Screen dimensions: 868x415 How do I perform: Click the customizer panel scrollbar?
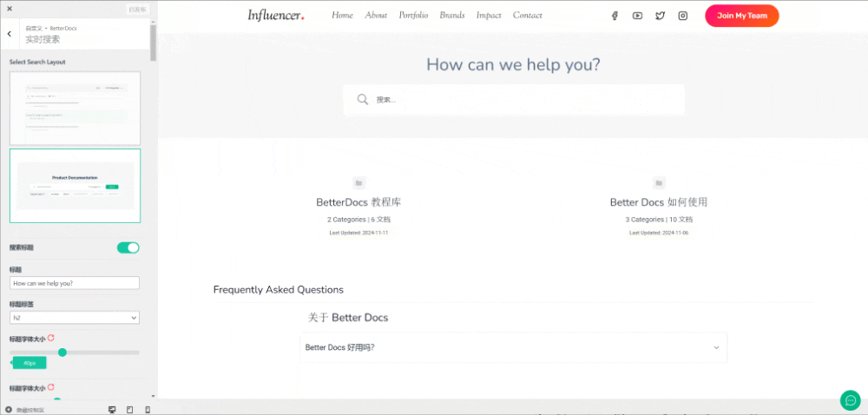pyautogui.click(x=154, y=43)
